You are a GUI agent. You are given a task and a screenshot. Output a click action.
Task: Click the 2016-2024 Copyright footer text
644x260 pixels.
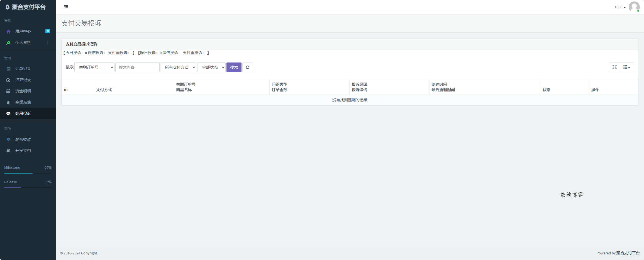click(x=79, y=253)
